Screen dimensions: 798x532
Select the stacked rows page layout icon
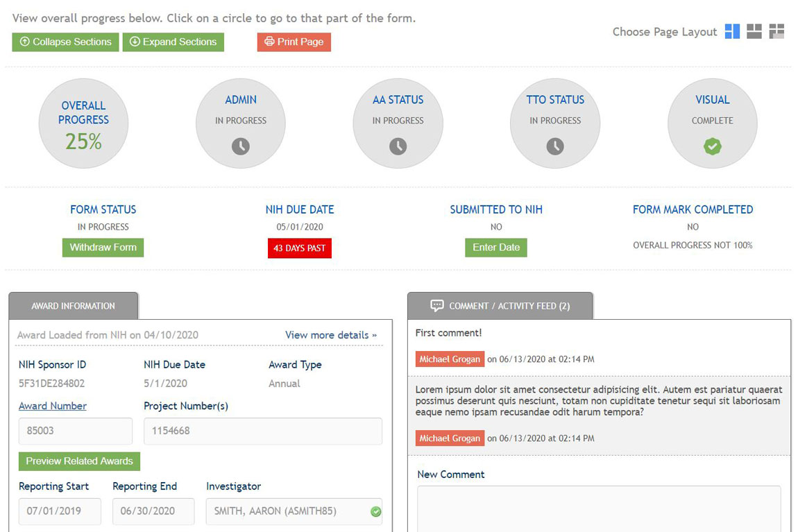pos(754,31)
